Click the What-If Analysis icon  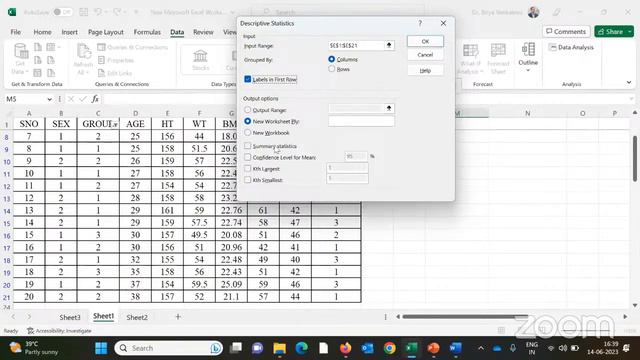click(470, 59)
